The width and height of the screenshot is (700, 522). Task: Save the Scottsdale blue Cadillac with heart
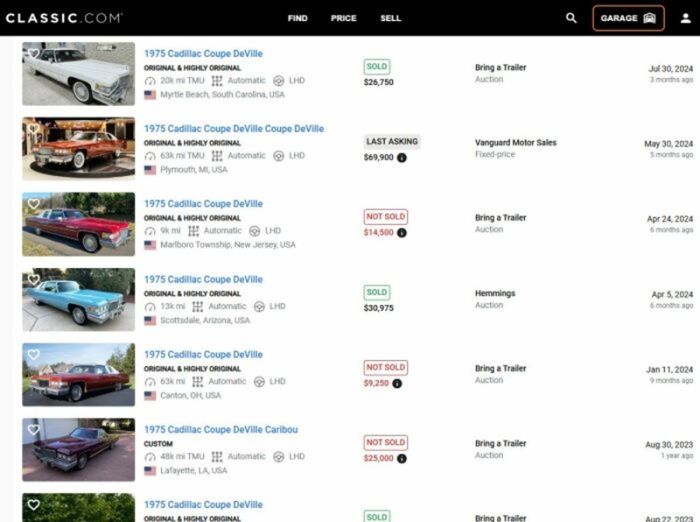[x=33, y=280]
